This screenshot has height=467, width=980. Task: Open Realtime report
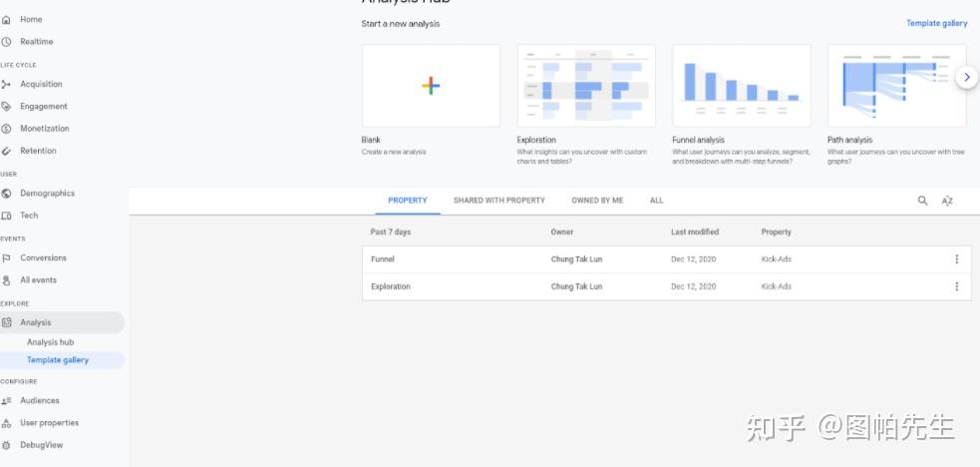click(36, 42)
